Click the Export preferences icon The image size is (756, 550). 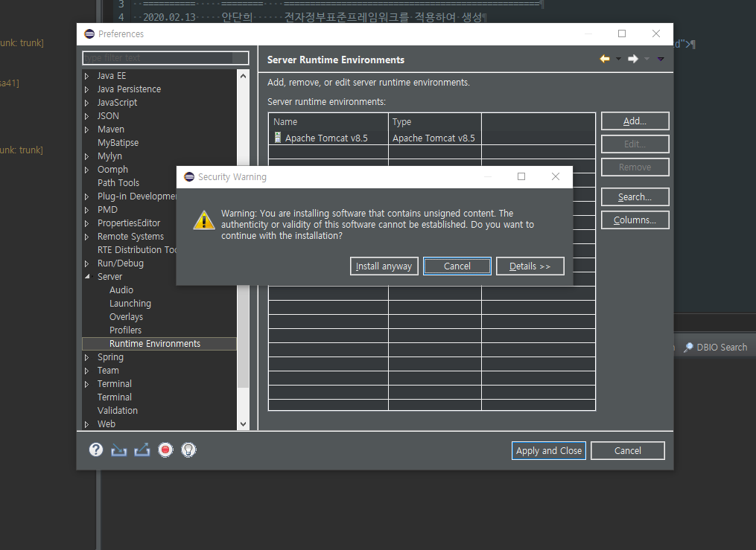click(142, 450)
